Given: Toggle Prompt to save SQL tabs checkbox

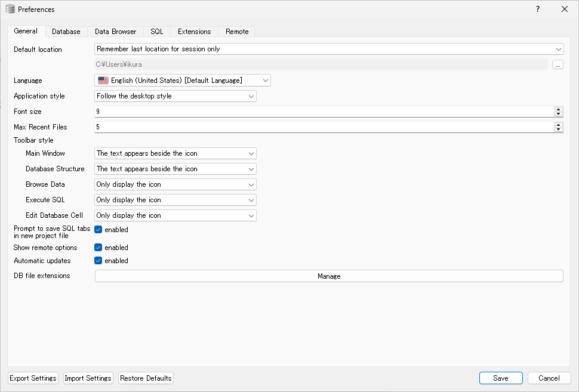Looking at the screenshot, I should click(98, 229).
